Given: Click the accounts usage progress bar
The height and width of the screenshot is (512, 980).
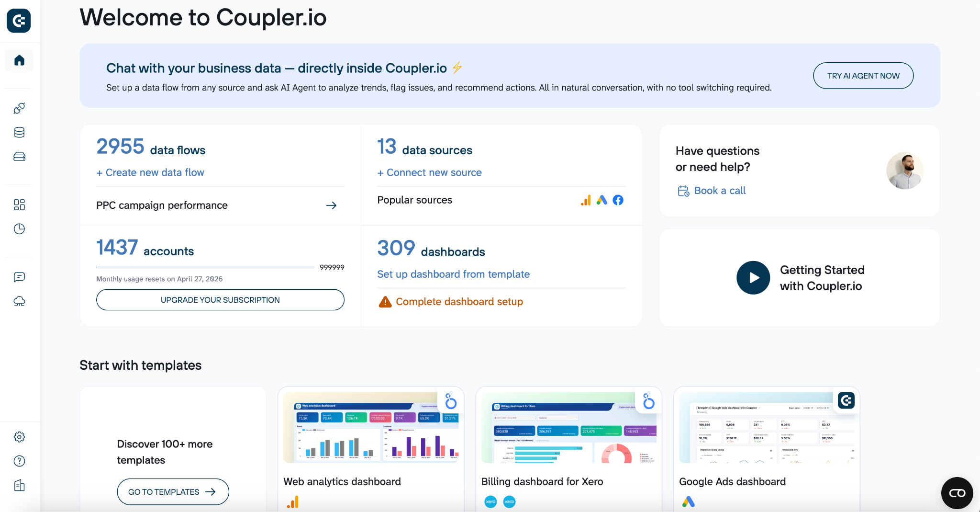Looking at the screenshot, I should (205, 267).
